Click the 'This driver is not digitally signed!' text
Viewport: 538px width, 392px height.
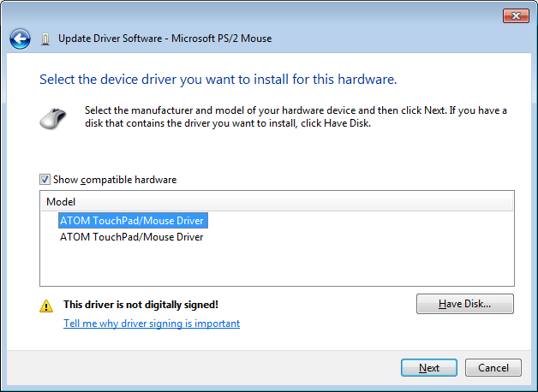(x=140, y=305)
